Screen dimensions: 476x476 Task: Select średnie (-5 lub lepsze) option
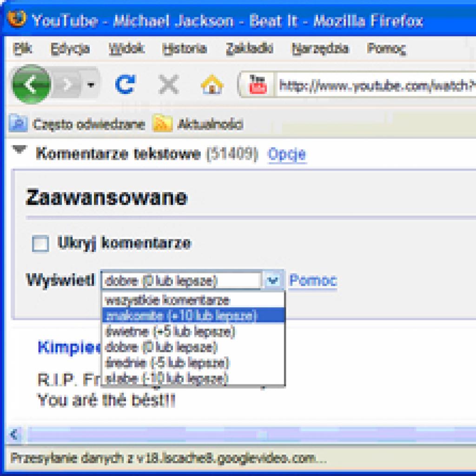[193, 363]
